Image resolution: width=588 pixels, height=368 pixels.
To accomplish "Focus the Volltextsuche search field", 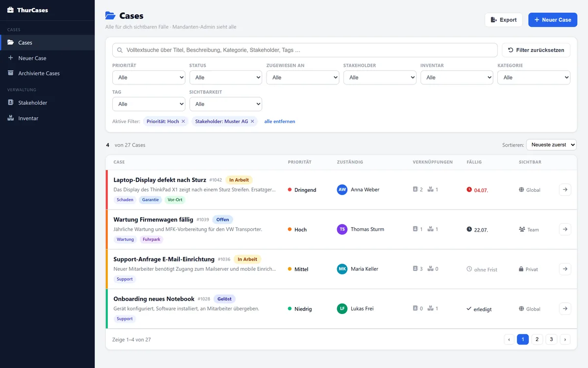I will coord(305,50).
